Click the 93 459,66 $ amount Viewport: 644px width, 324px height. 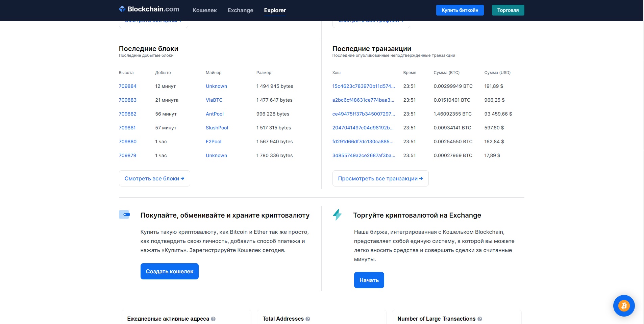click(x=498, y=114)
